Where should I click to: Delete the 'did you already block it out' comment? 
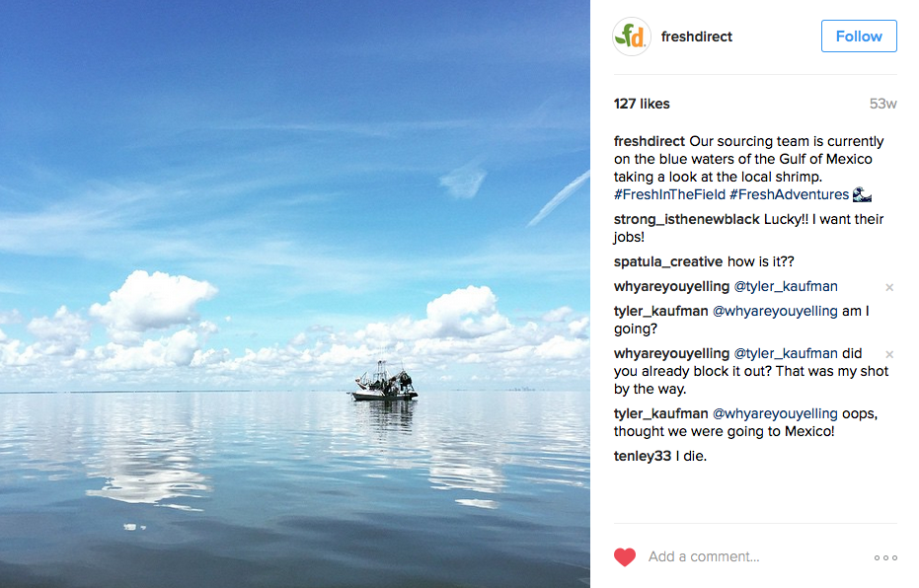coord(889,354)
